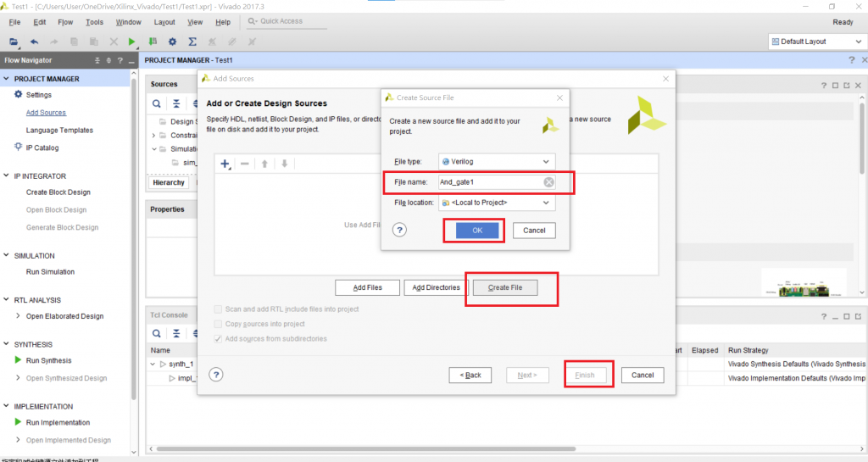Viewport: 868px width, 462px height.
Task: Click the green Run toolbar icon
Action: (x=131, y=42)
